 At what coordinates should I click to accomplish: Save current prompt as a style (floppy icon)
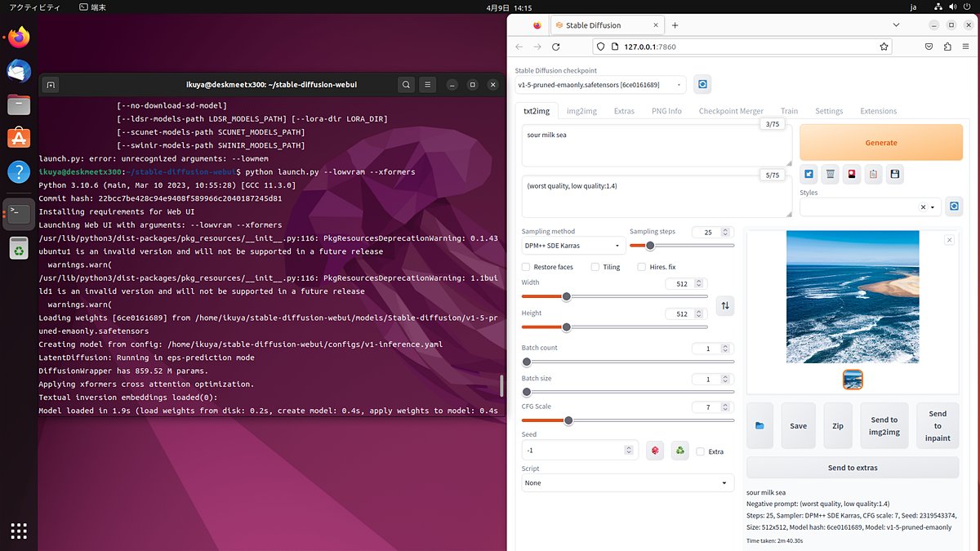[x=895, y=174]
